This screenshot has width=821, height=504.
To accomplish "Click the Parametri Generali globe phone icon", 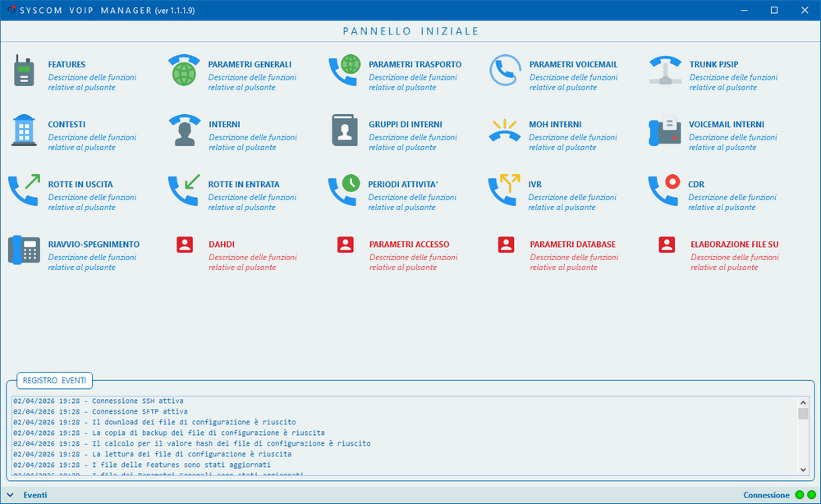I will pyautogui.click(x=185, y=71).
